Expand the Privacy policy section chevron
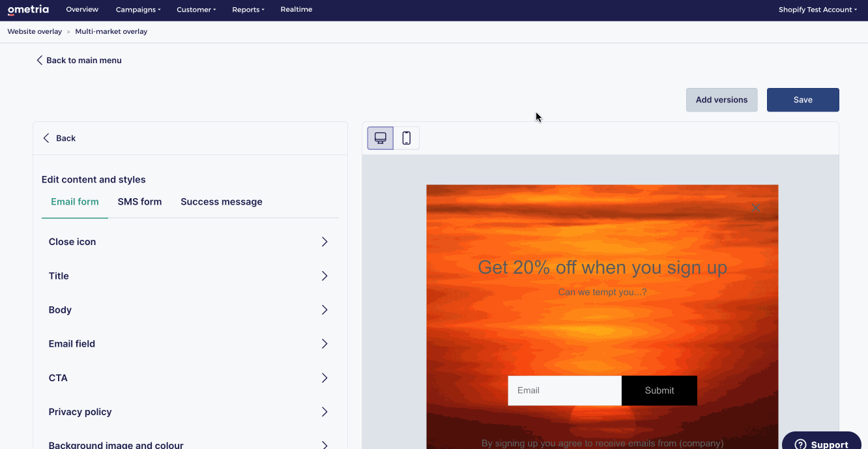The height and width of the screenshot is (449, 868). click(325, 412)
